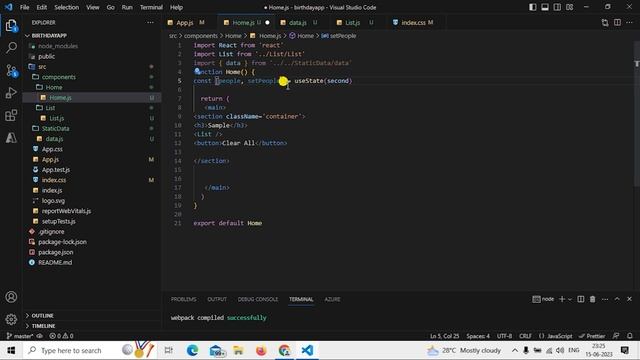Screen dimensions: 640x360
Task: Open View menu
Action: 93,7
